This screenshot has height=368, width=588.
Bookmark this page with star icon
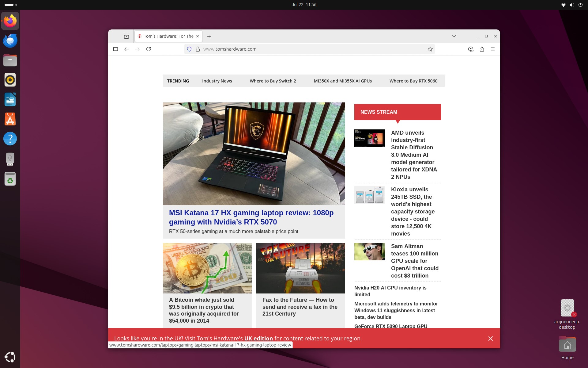430,49
